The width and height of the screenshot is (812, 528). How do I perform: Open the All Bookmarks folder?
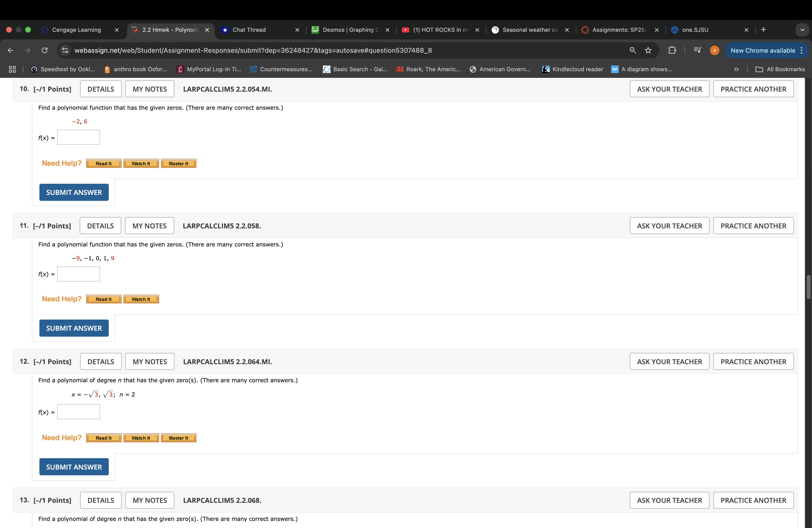coord(780,69)
